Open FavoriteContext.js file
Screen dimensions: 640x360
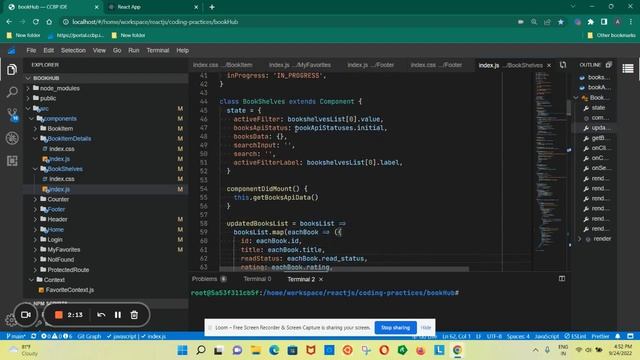coord(69,290)
